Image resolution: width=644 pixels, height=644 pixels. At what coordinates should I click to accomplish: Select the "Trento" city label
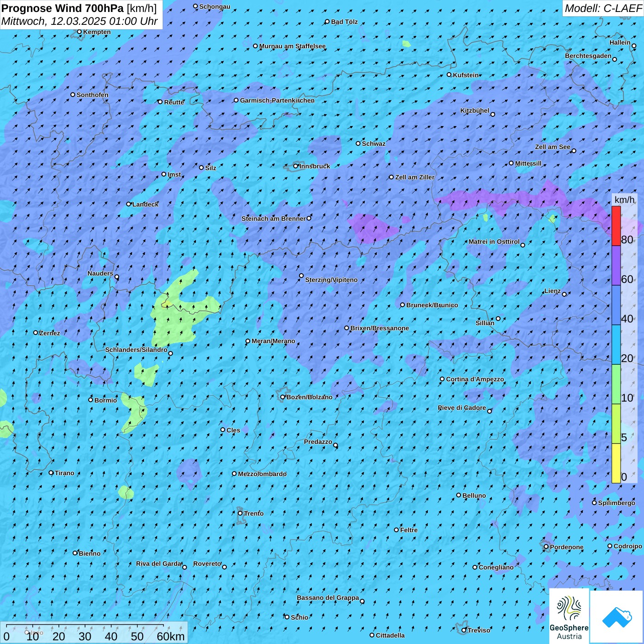(254, 513)
